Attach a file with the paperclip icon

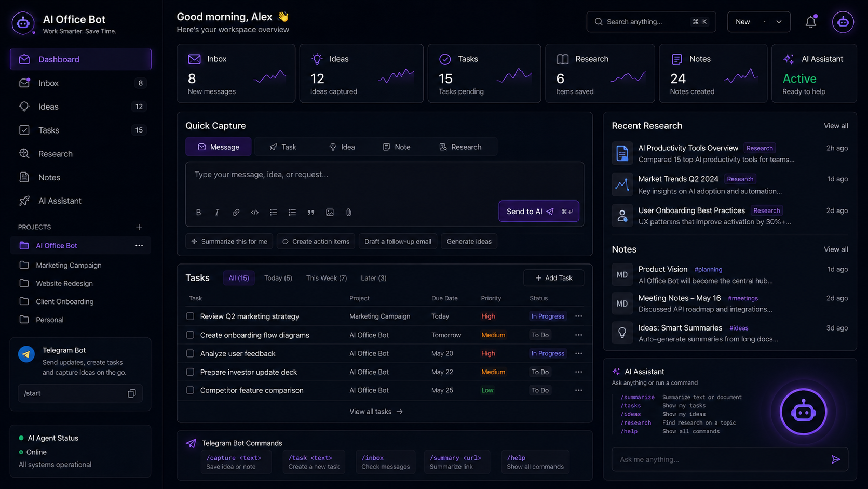point(348,212)
